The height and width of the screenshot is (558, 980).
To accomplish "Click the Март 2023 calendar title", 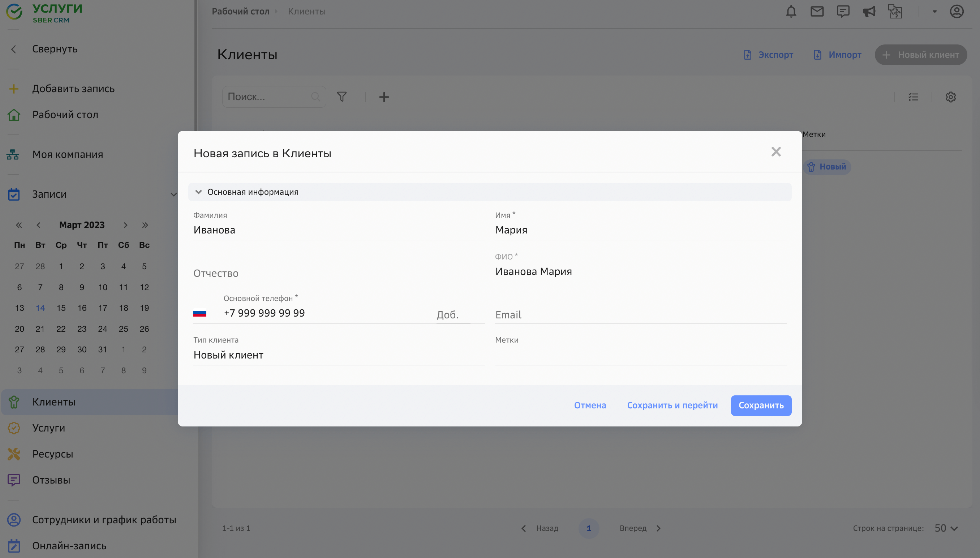I will 82,225.
